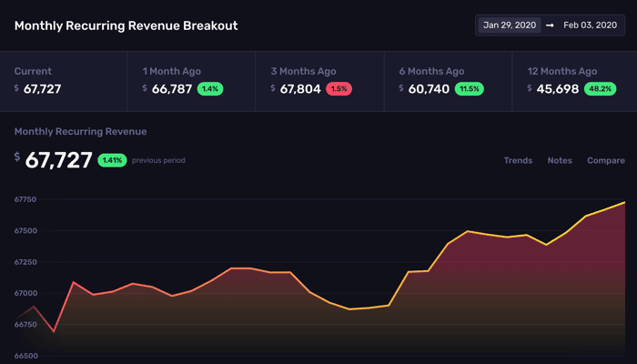Click the 1.41% previous period badge
This screenshot has height=364, width=637.
click(x=112, y=160)
